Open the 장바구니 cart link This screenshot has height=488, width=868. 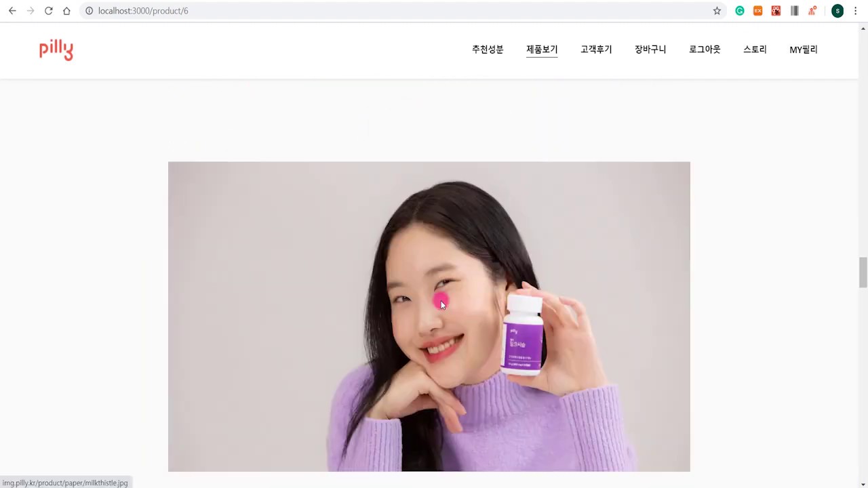650,49
